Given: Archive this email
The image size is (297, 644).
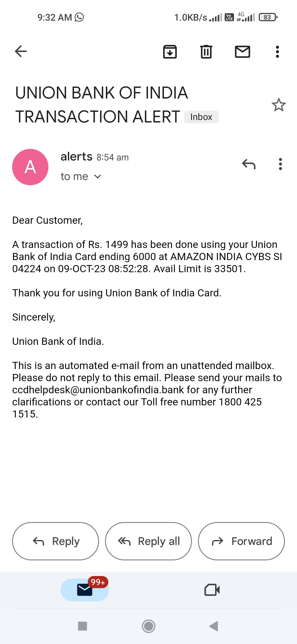Looking at the screenshot, I should [x=170, y=51].
